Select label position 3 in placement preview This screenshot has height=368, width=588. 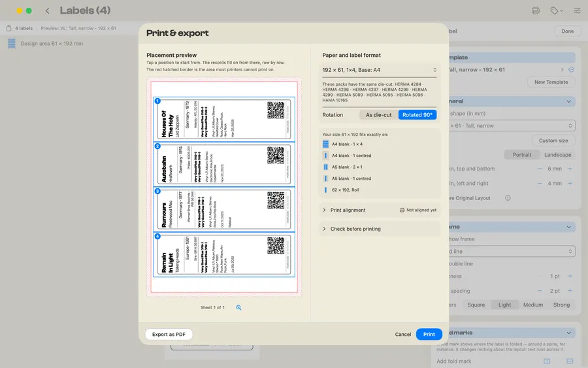point(224,210)
